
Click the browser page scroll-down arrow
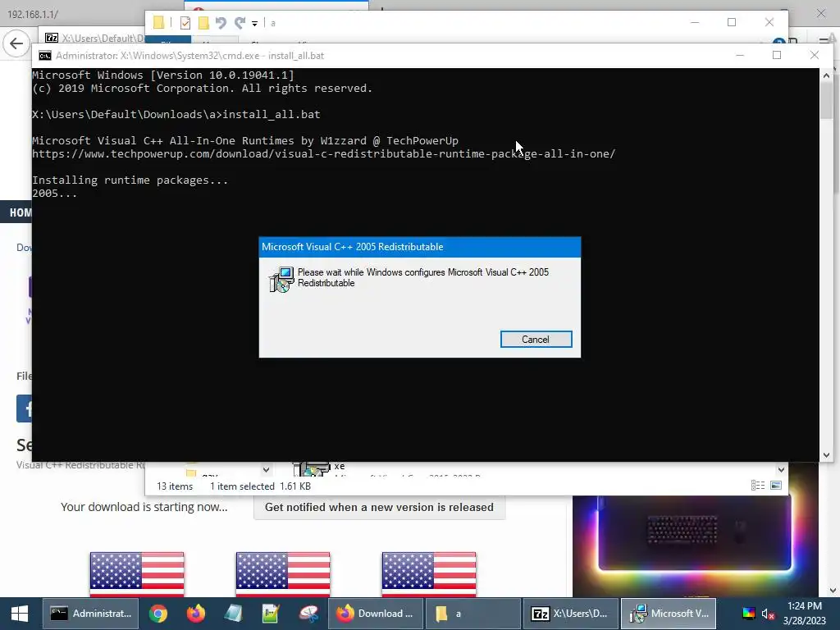833,591
